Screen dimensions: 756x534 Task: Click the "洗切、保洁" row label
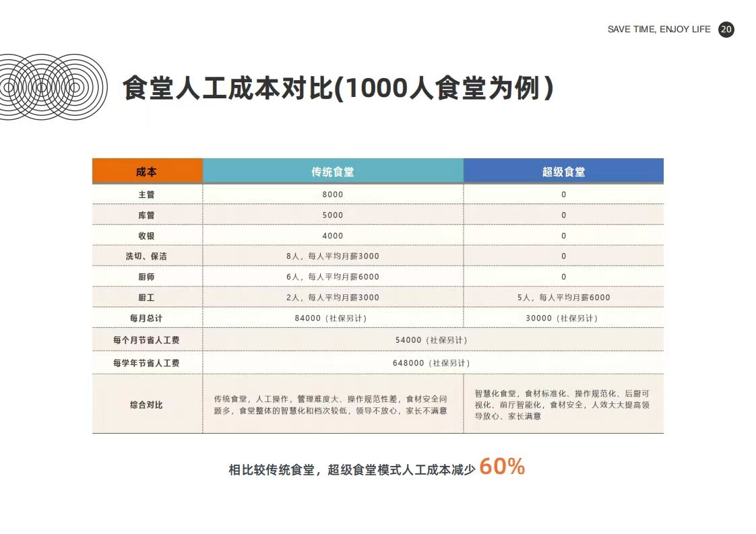pos(147,257)
